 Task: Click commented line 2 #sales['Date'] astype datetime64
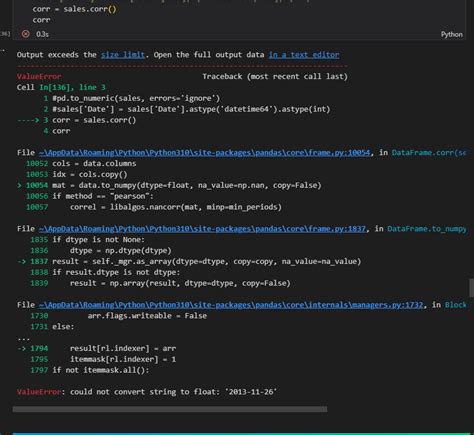pos(187,109)
